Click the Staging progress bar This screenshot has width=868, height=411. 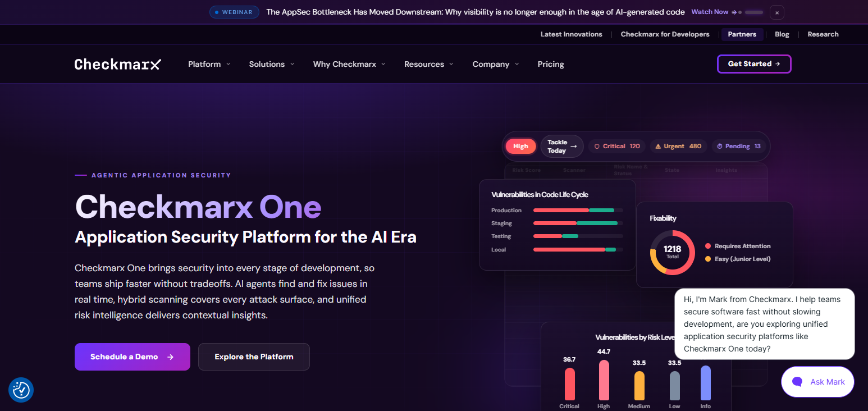point(578,223)
